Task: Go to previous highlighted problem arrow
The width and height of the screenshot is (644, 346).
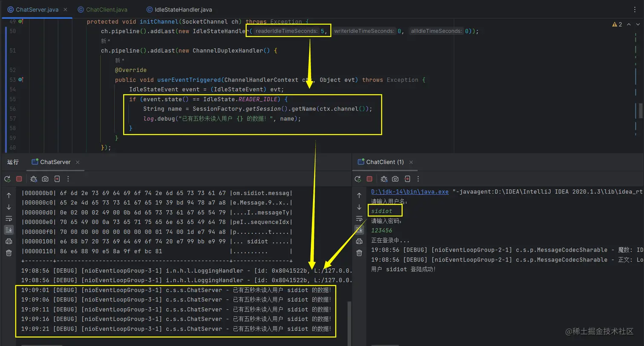Action: tap(629, 24)
